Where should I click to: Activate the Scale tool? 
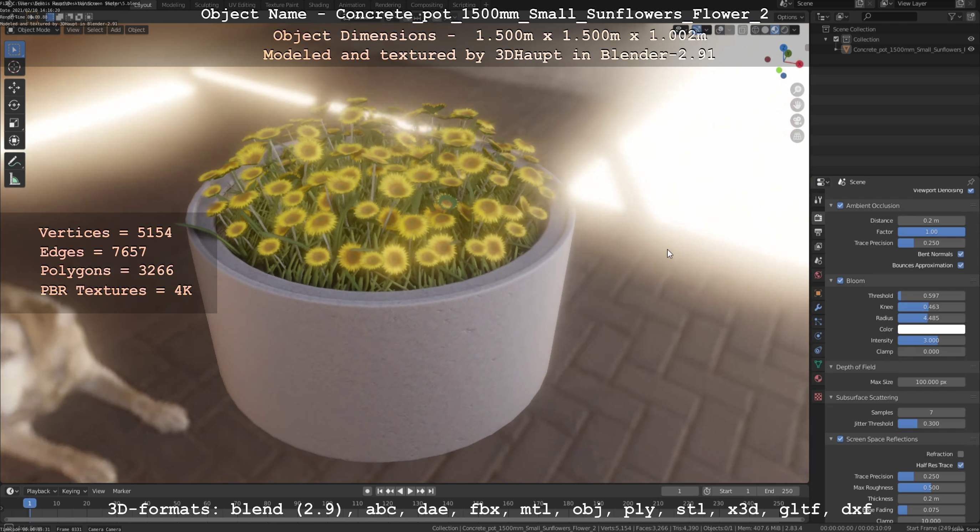point(15,123)
